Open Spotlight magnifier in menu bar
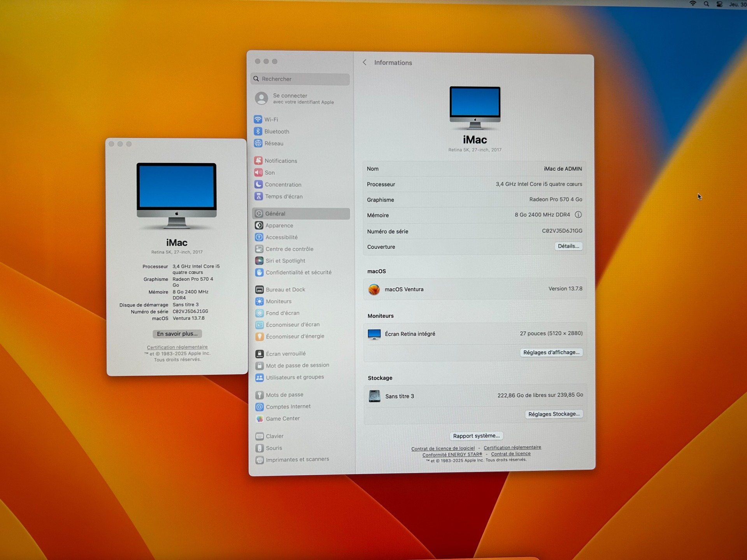 coord(706,4)
